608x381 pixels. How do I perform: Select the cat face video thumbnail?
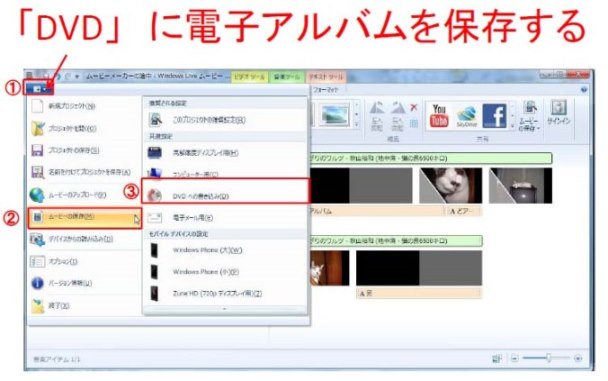pyautogui.click(x=451, y=186)
